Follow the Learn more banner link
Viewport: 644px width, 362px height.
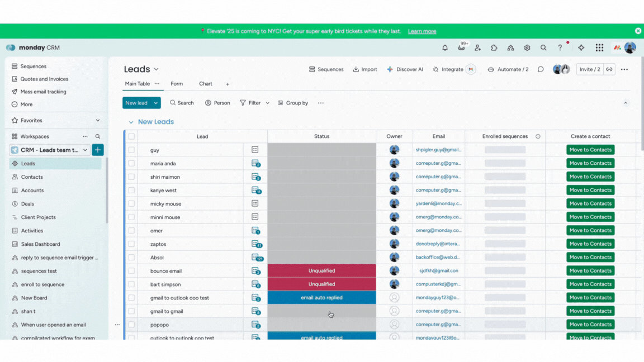coord(422,31)
